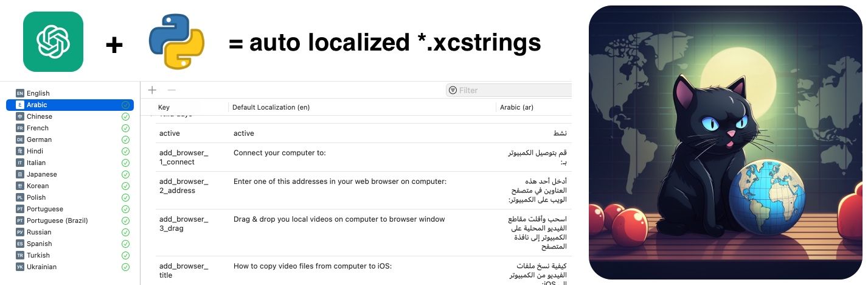868x285 pixels.
Task: Click the YK badge next to Ukrainian
Action: coord(20,267)
